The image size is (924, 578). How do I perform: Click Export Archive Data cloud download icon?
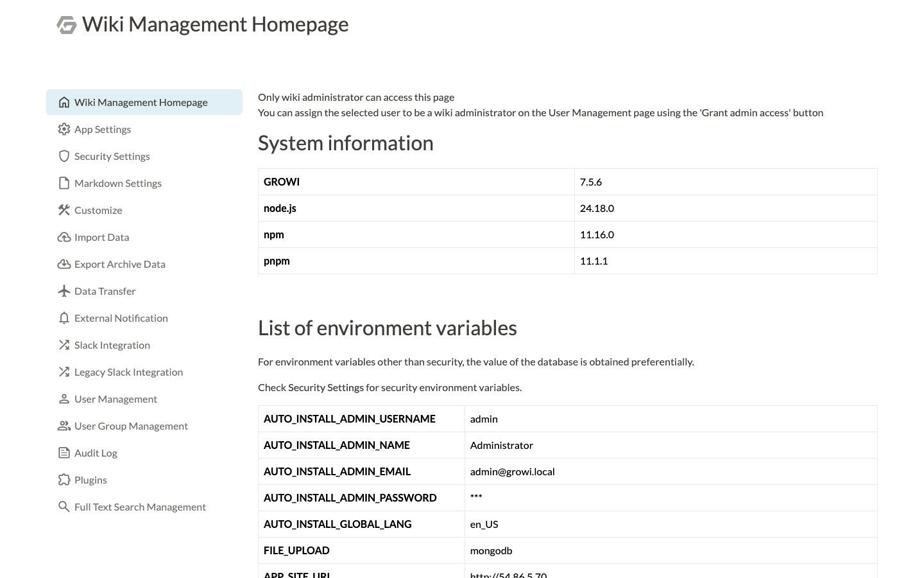[x=64, y=264]
